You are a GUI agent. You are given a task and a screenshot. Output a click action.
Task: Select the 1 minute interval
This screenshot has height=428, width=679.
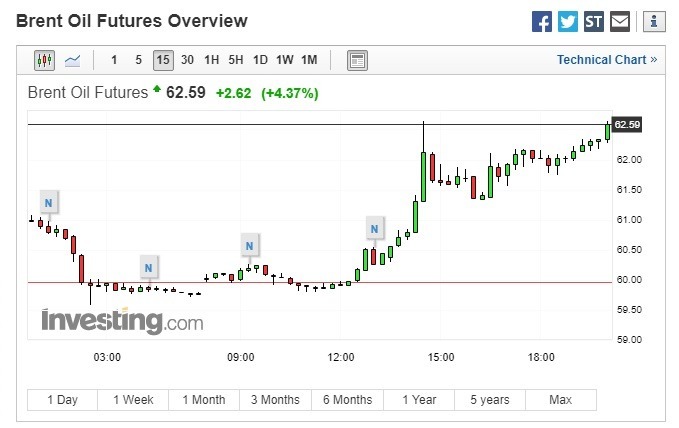click(114, 60)
